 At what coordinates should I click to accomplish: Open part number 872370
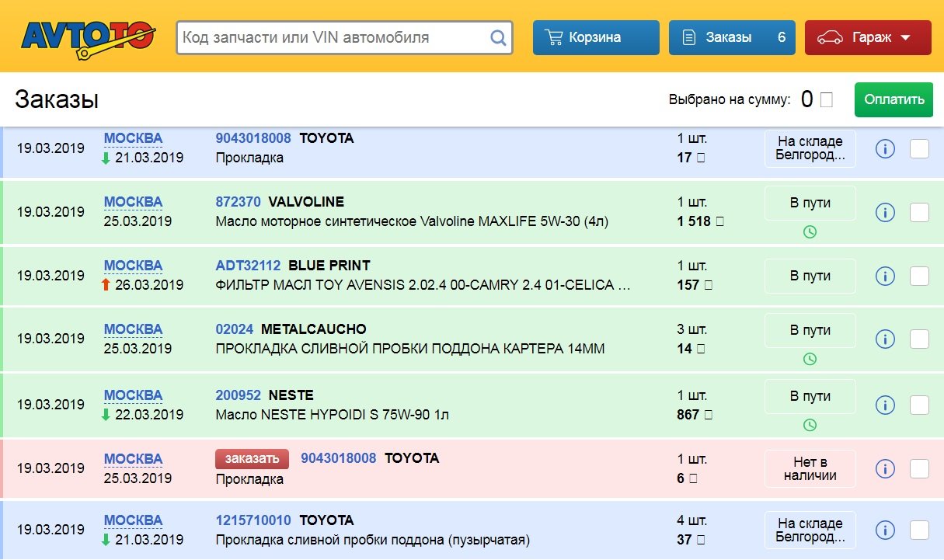tap(238, 202)
